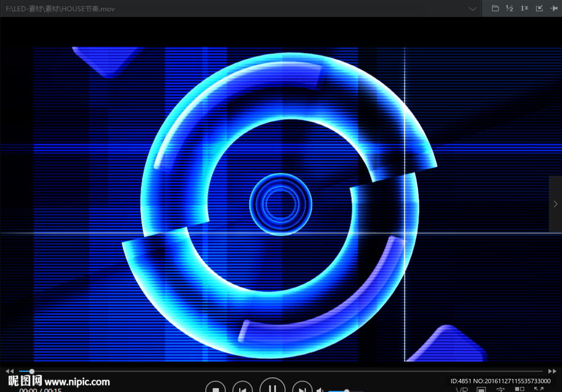Open a file with the folder icon

(495, 8)
